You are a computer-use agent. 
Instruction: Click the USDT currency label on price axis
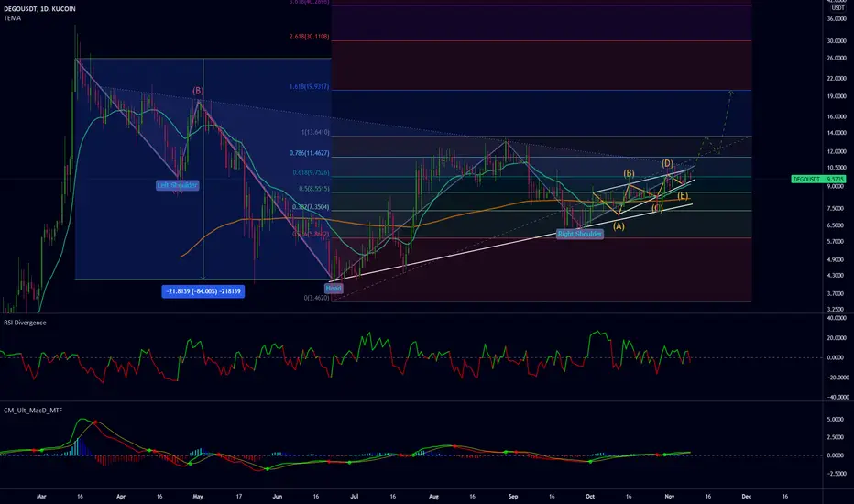click(838, 8)
